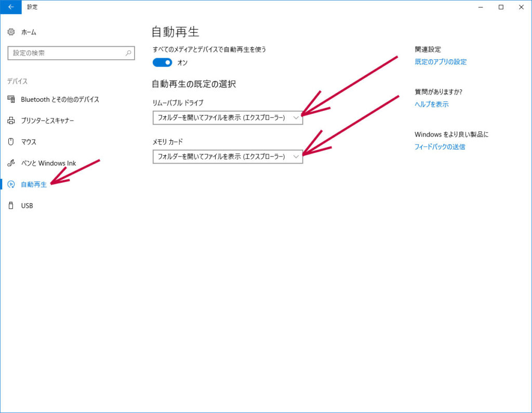The height and width of the screenshot is (413, 532).
Task: Open Bluetooth とその他のデバイス page
Action: (60, 99)
